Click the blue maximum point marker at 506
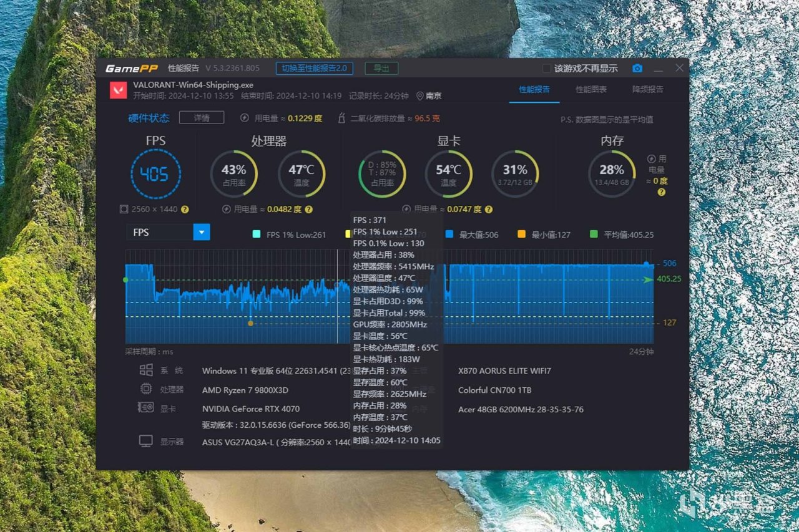Viewport: 799px width, 532px height. pyautogui.click(x=646, y=264)
